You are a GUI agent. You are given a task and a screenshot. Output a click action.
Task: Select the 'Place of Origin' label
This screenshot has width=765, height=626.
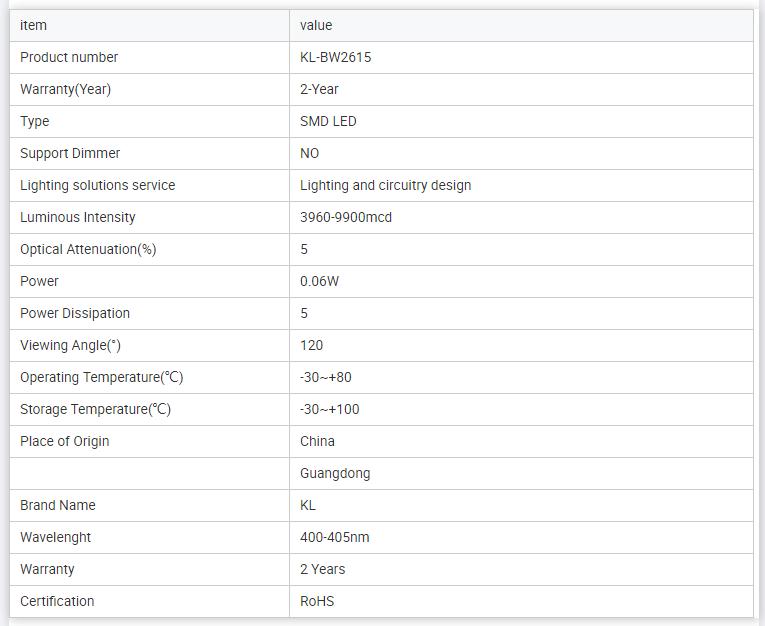[x=65, y=441]
